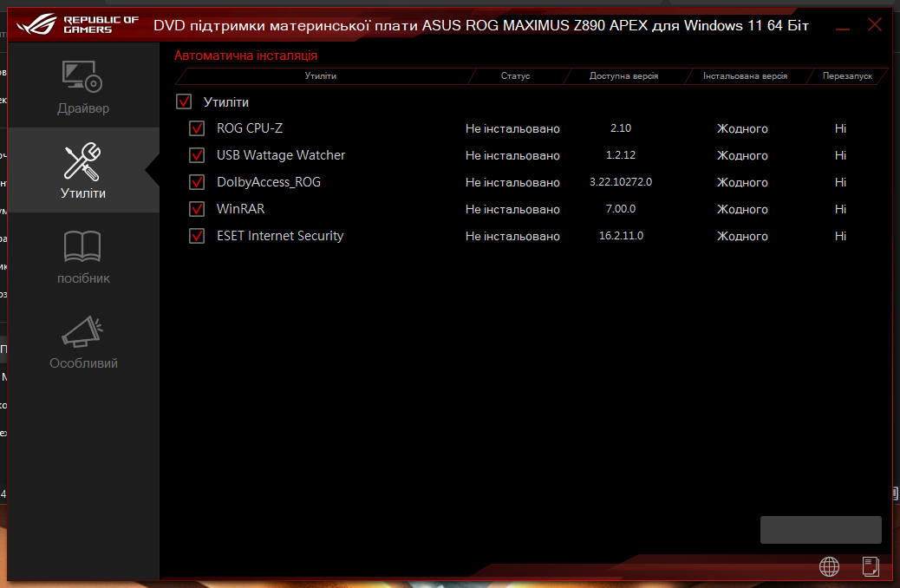Disable the ESET Internet Security checkbox
The image size is (900, 588).
point(196,235)
